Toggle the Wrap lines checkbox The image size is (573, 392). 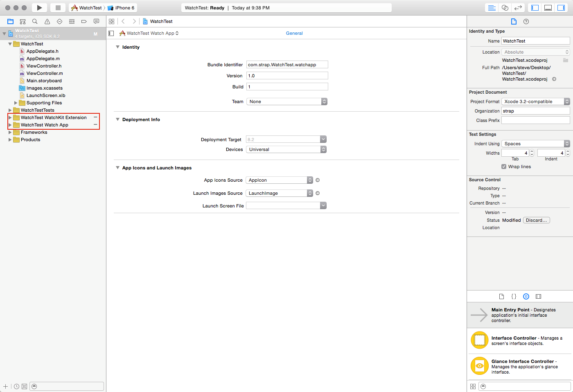[504, 167]
